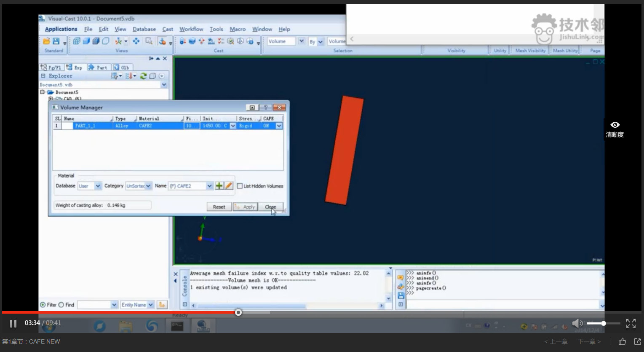Click the save icon beside the script console
The height and width of the screenshot is (352, 644).
pyautogui.click(x=401, y=296)
